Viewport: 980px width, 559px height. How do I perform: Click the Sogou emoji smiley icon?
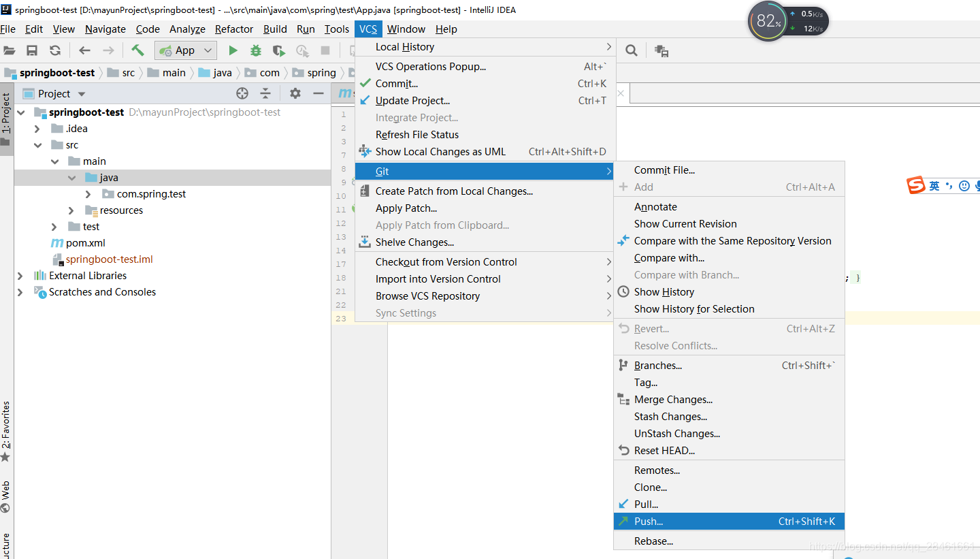[964, 185]
